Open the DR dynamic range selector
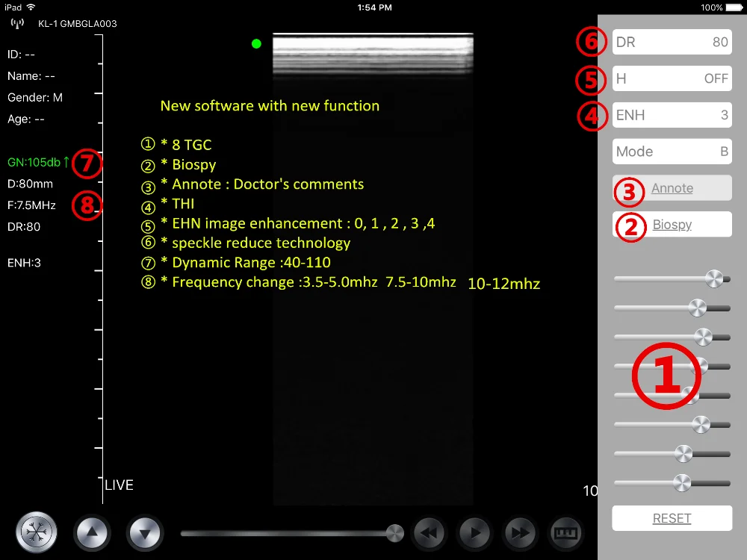The height and width of the screenshot is (560, 747). (x=672, y=43)
